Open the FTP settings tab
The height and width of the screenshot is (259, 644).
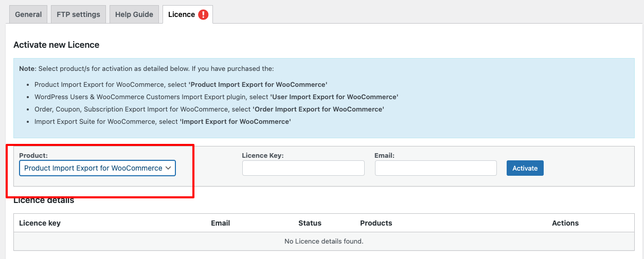[78, 14]
